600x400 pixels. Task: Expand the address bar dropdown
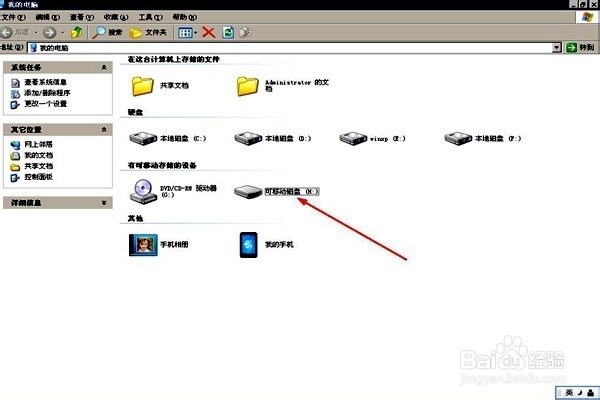(557, 47)
